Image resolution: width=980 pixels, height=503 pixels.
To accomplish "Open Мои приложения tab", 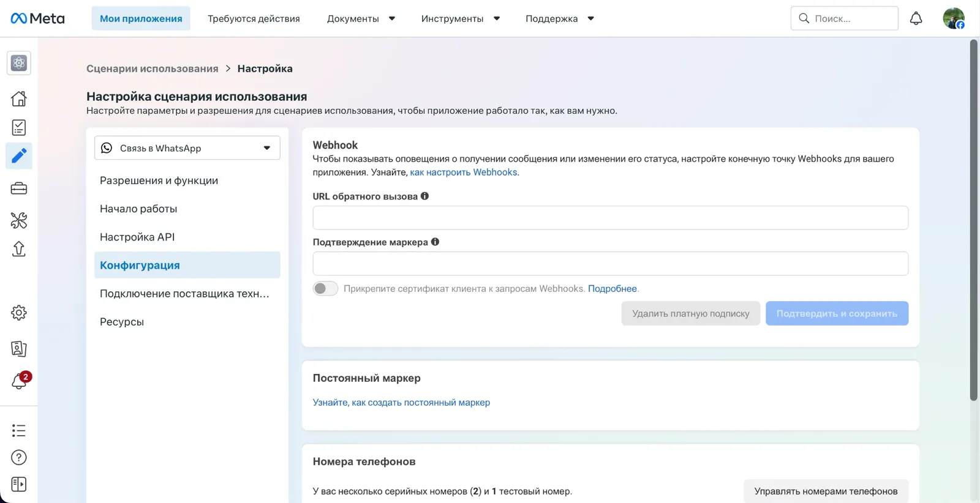I will 141,18.
